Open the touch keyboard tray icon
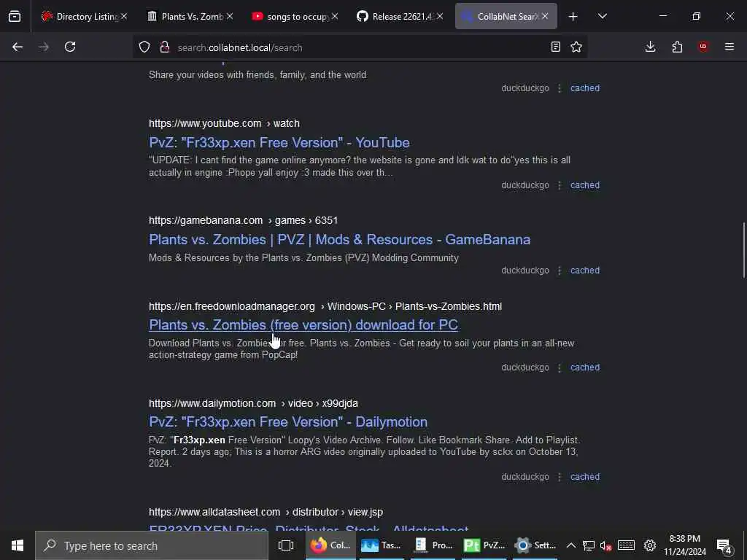The height and width of the screenshot is (560, 747). pos(626,545)
